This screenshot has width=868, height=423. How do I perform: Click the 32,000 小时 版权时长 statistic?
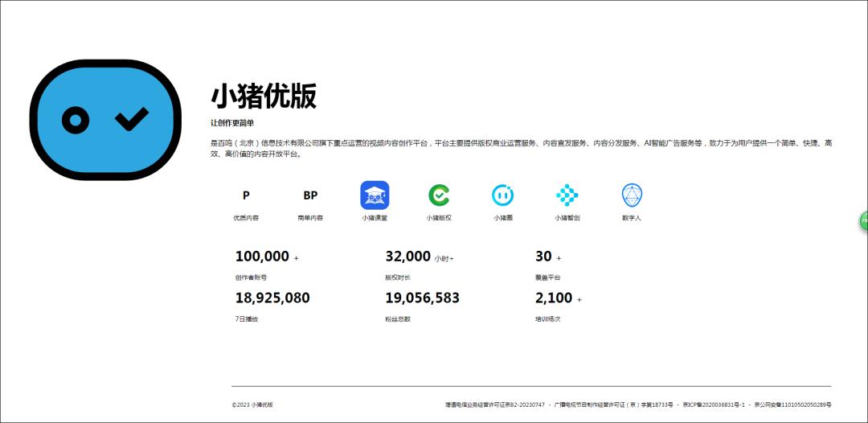[x=408, y=257]
